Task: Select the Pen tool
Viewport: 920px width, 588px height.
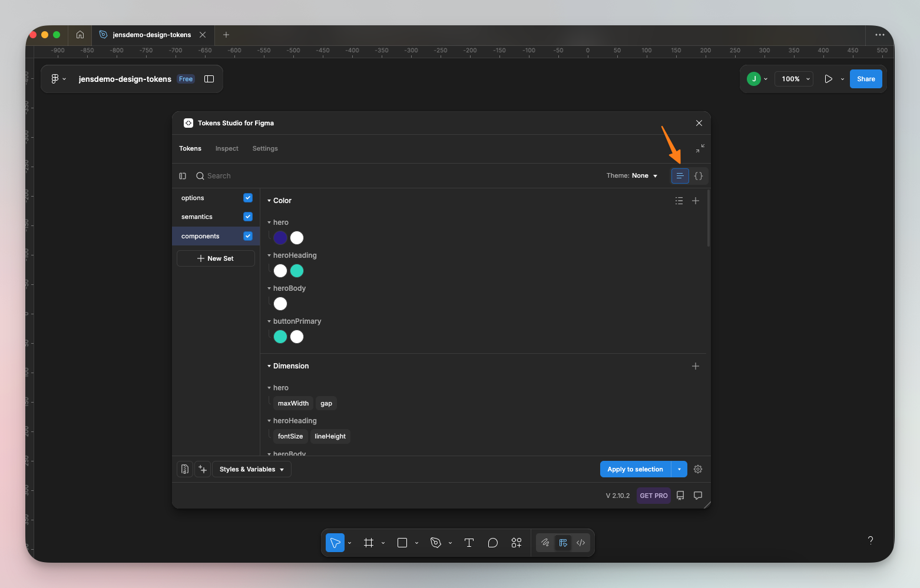Action: tap(436, 543)
